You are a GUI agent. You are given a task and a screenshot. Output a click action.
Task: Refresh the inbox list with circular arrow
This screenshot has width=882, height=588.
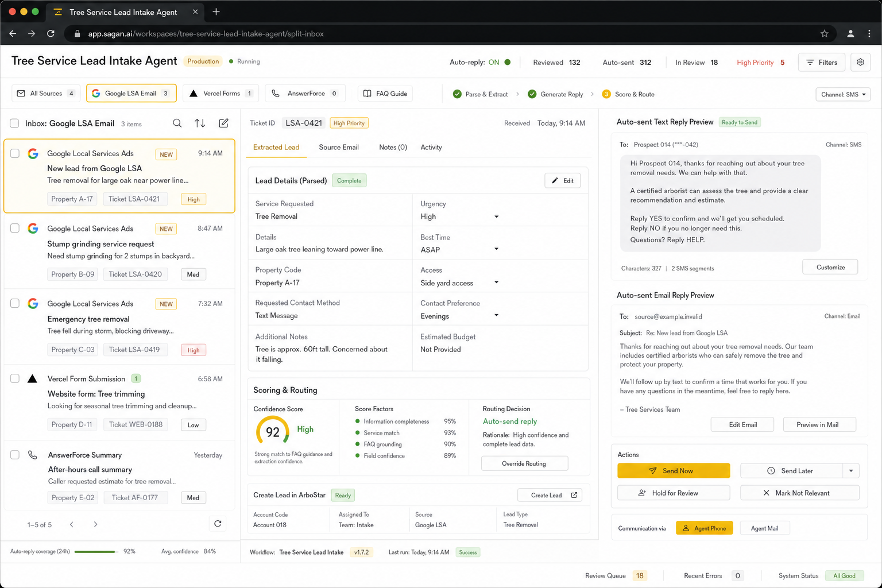coord(218,524)
